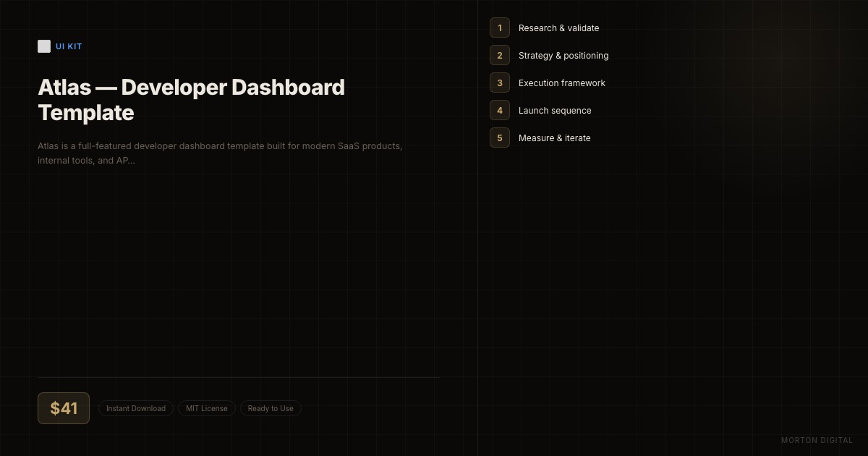Click the MIT License tag

tap(207, 408)
